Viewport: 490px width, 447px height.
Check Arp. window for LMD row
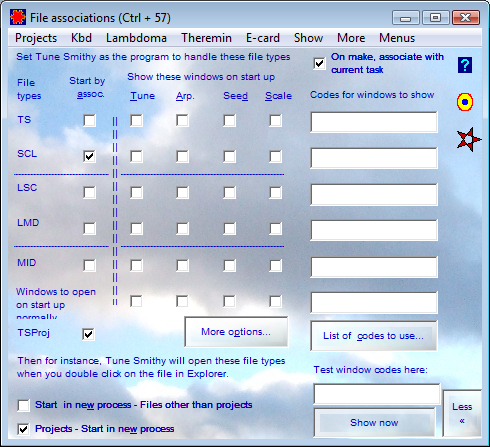click(182, 229)
